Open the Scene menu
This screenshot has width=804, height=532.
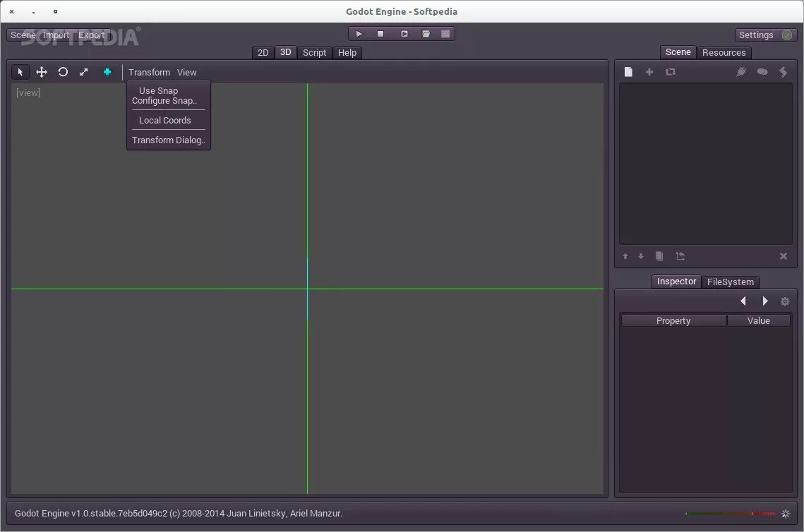(23, 35)
